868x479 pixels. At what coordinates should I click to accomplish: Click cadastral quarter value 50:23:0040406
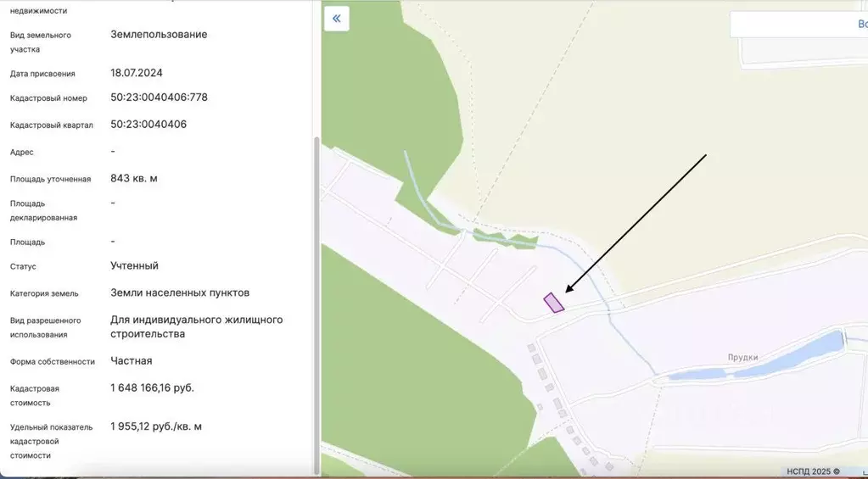[148, 125]
